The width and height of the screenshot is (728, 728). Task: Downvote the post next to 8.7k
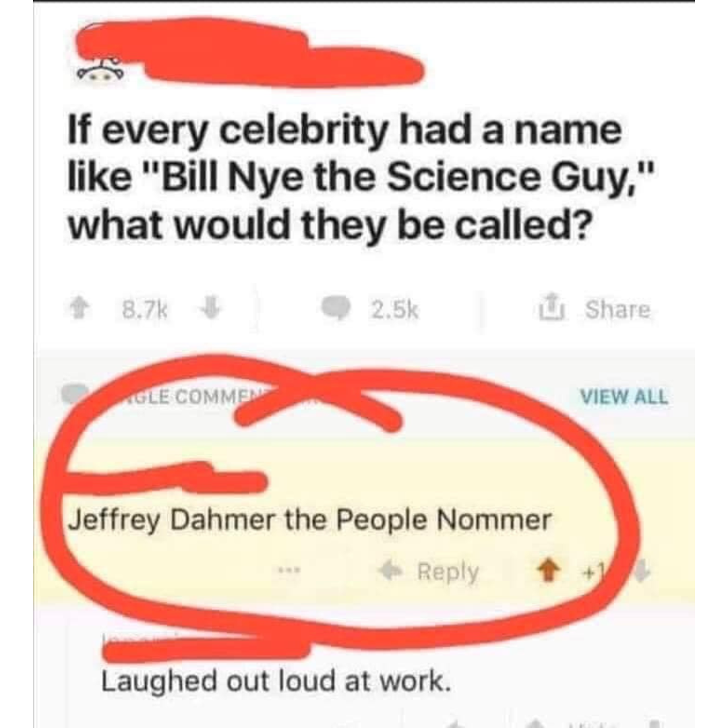click(x=210, y=308)
